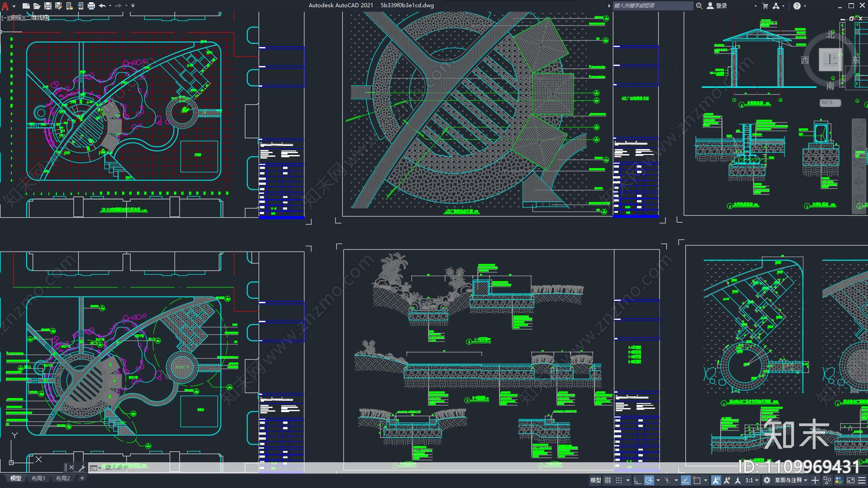The width and height of the screenshot is (868, 488).
Task: Open polar tracking angles dropdown
Action: click(658, 480)
